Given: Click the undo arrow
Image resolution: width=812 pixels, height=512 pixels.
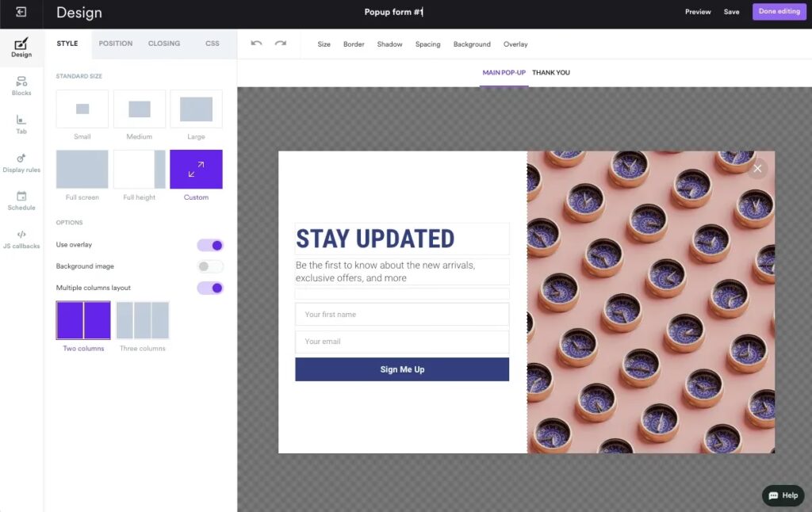Looking at the screenshot, I should tap(256, 44).
